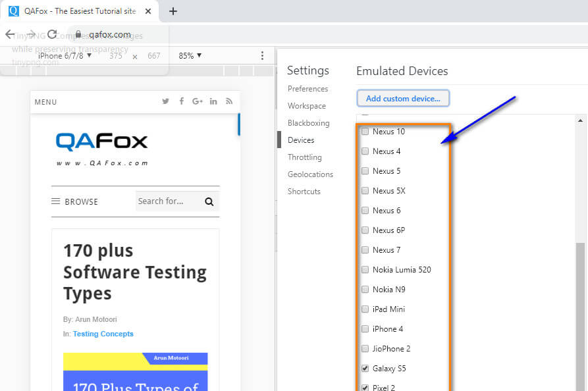Open the 85% zoom dropdown
Image resolution: width=588 pixels, height=391 pixels.
190,56
